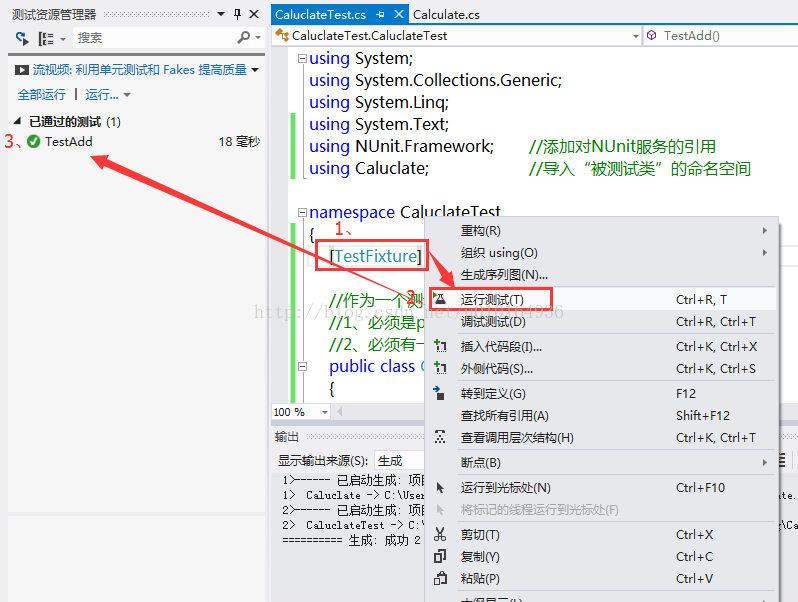Open the video link about unit tests and Fakes

click(140, 70)
